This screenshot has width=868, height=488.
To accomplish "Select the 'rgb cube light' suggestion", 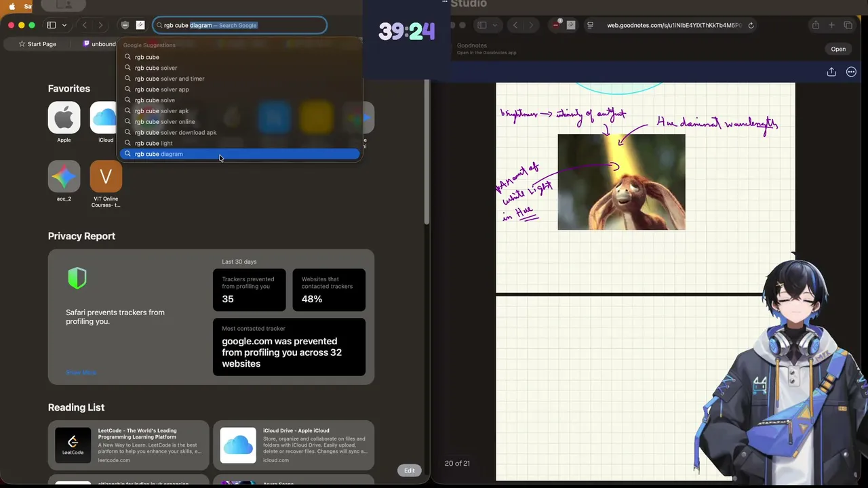I will point(240,143).
